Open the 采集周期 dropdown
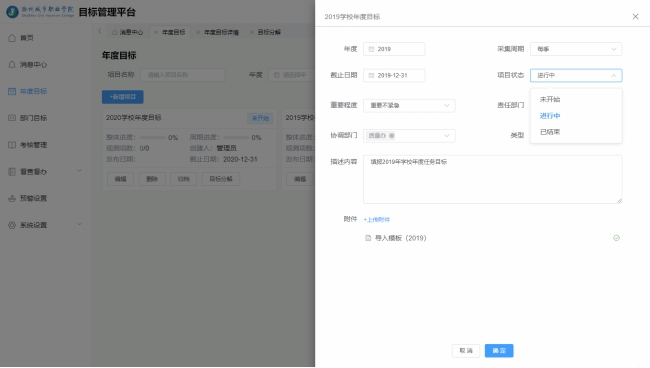The width and height of the screenshot is (650, 368). [576, 49]
